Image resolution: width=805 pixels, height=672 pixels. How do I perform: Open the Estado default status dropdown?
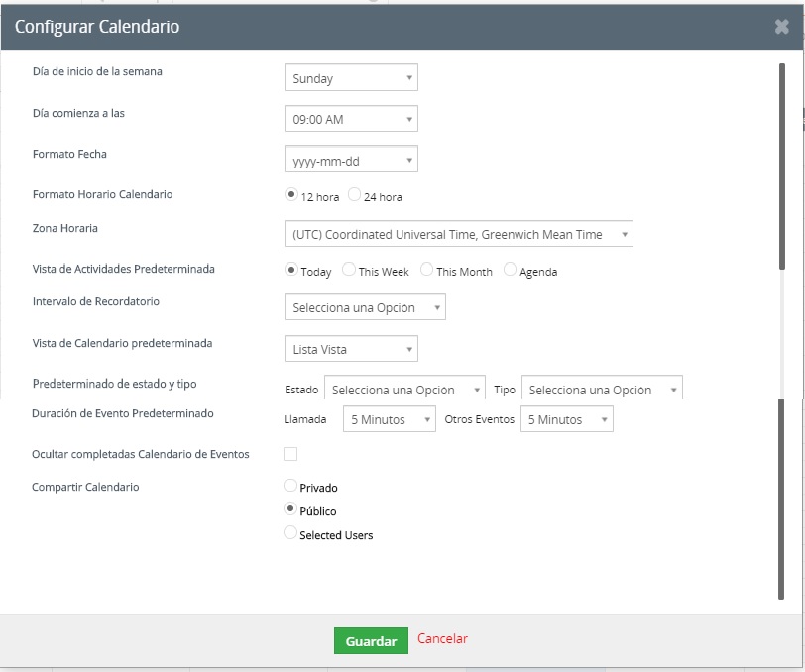tap(404, 390)
